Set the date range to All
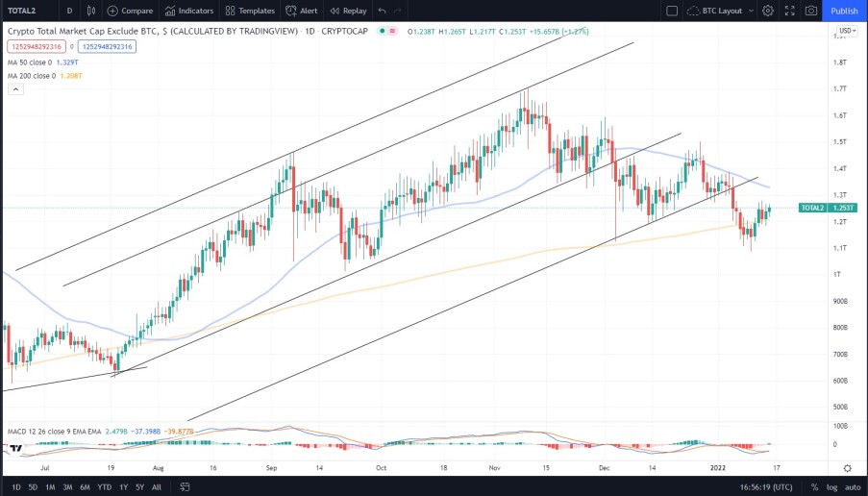 coord(157,487)
